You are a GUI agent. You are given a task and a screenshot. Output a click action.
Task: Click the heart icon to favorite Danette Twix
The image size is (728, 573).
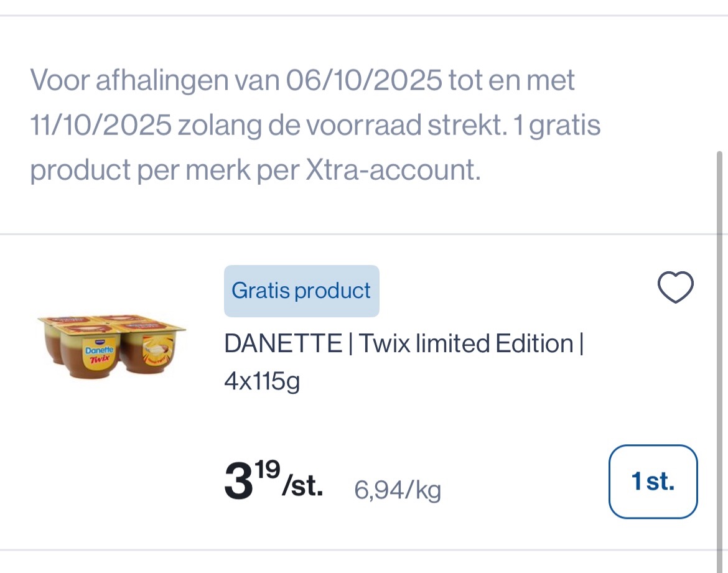pyautogui.click(x=675, y=287)
